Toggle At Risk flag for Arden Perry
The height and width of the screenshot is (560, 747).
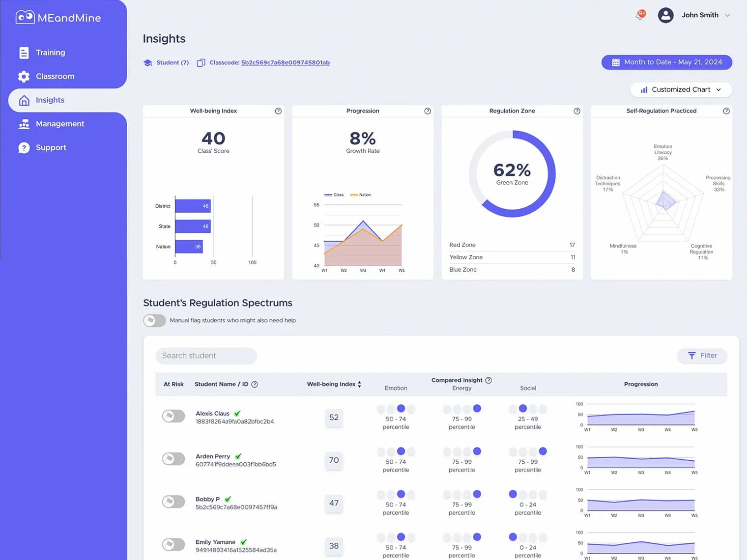point(173,459)
